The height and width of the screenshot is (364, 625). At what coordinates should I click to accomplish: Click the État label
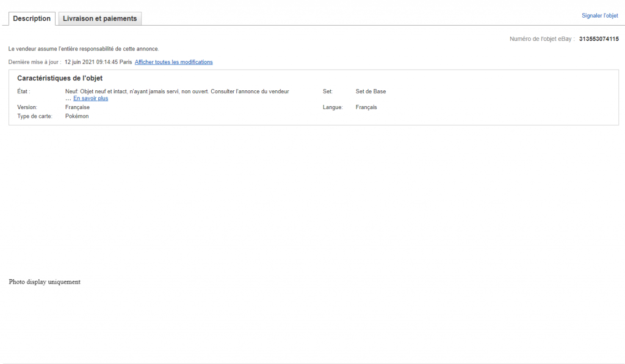pyautogui.click(x=24, y=91)
